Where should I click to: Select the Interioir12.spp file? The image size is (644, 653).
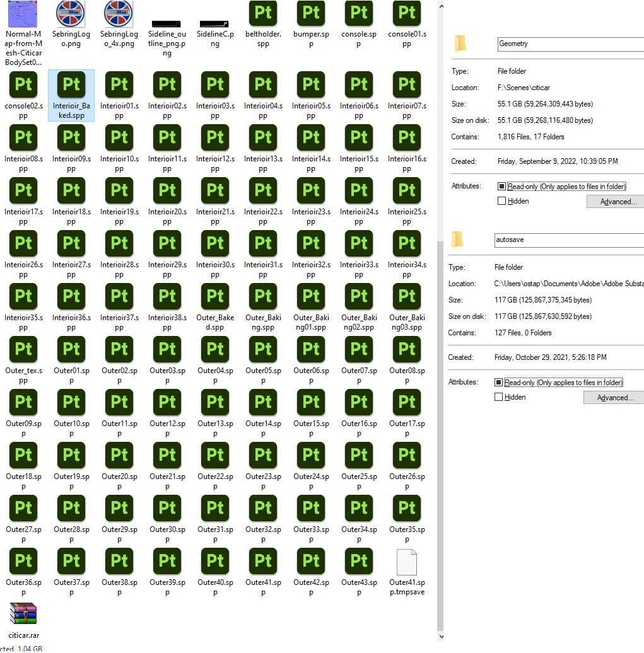[215, 148]
